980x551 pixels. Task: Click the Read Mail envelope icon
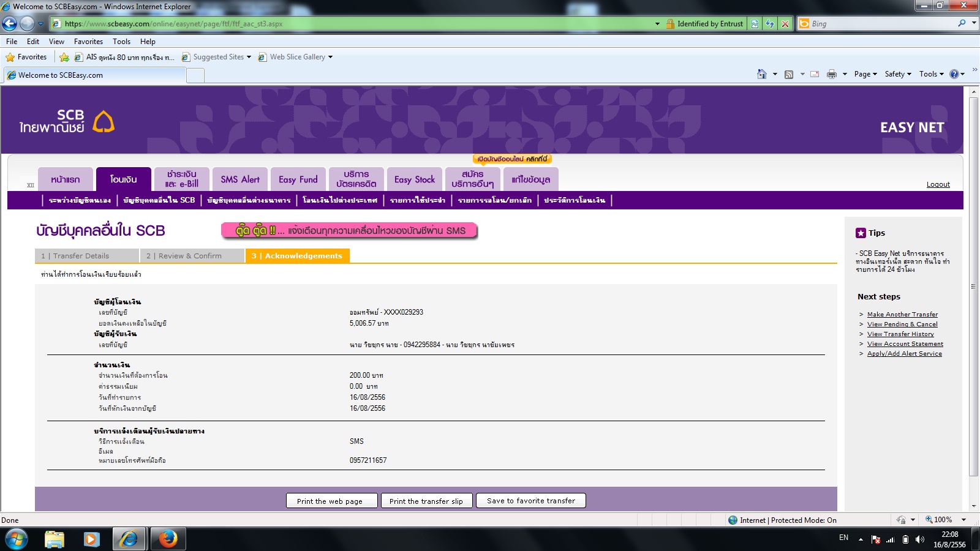click(x=815, y=74)
